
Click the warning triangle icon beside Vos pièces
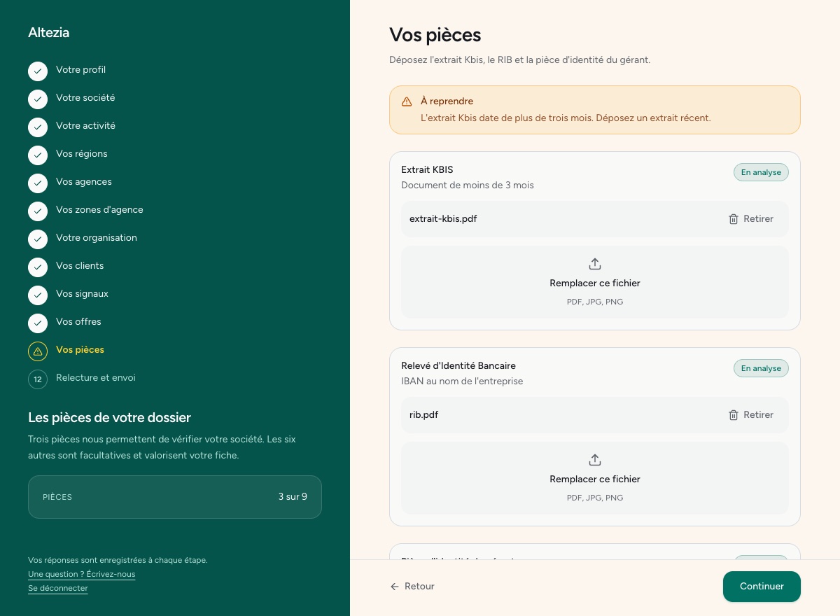38,351
